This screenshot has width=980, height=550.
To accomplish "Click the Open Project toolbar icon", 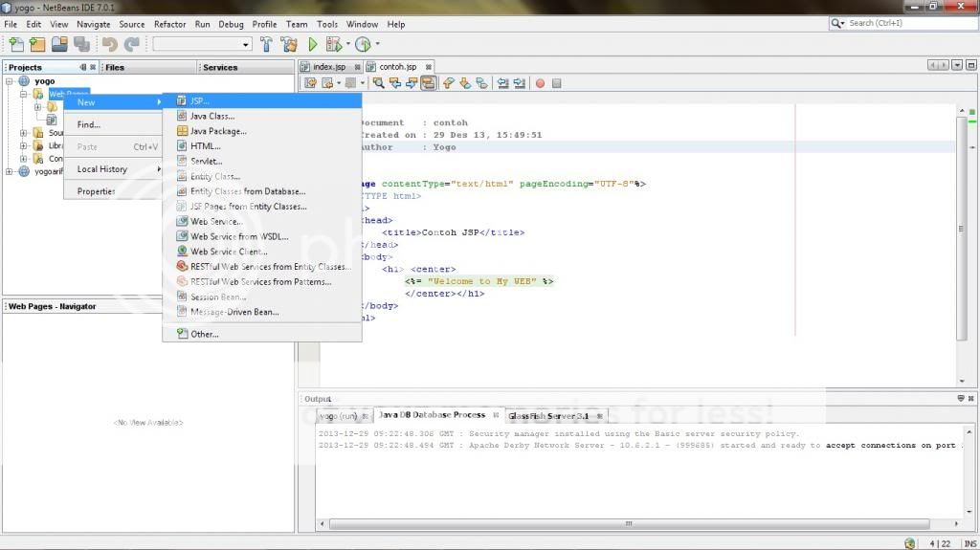I will (x=59, y=44).
